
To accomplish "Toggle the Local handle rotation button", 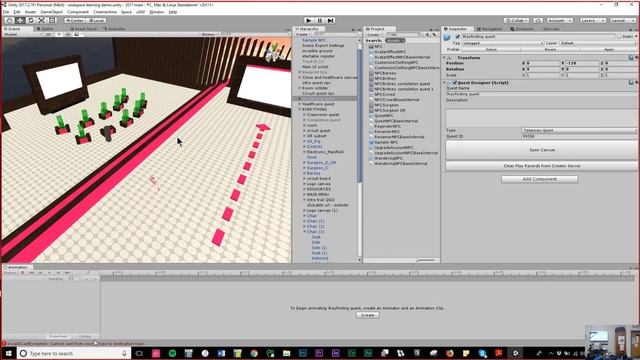I will click(96, 20).
